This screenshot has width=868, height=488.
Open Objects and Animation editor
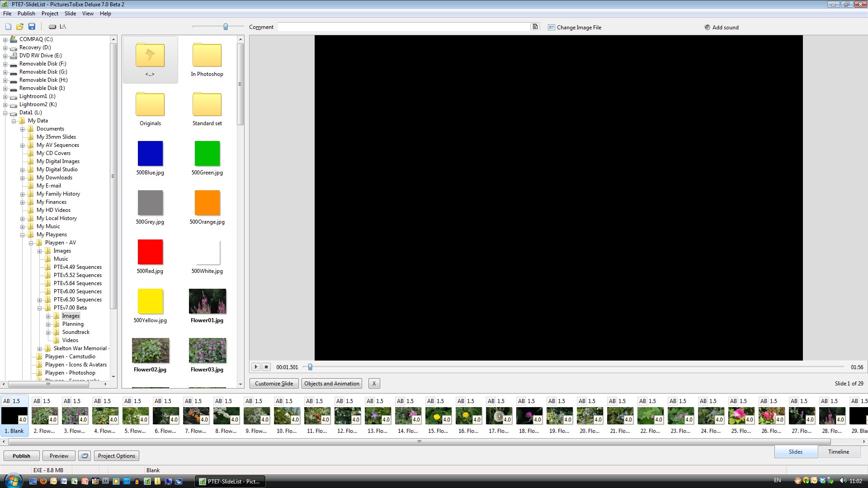(x=332, y=384)
